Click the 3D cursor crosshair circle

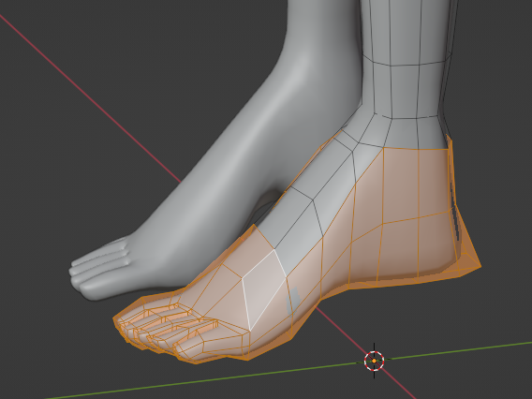(375, 361)
